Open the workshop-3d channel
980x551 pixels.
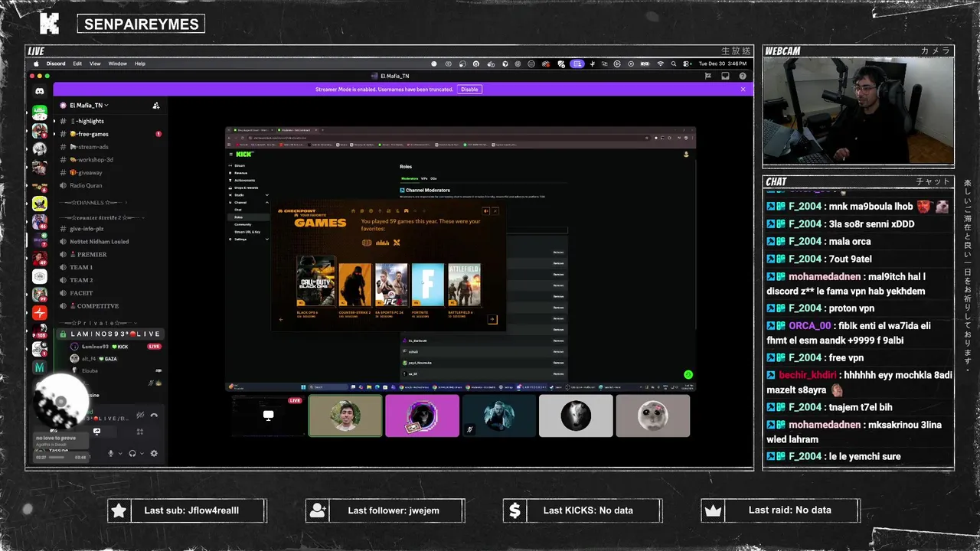pos(110,160)
